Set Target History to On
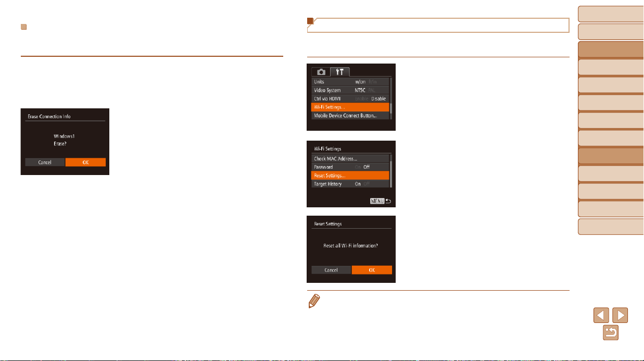The image size is (644, 361). (358, 184)
